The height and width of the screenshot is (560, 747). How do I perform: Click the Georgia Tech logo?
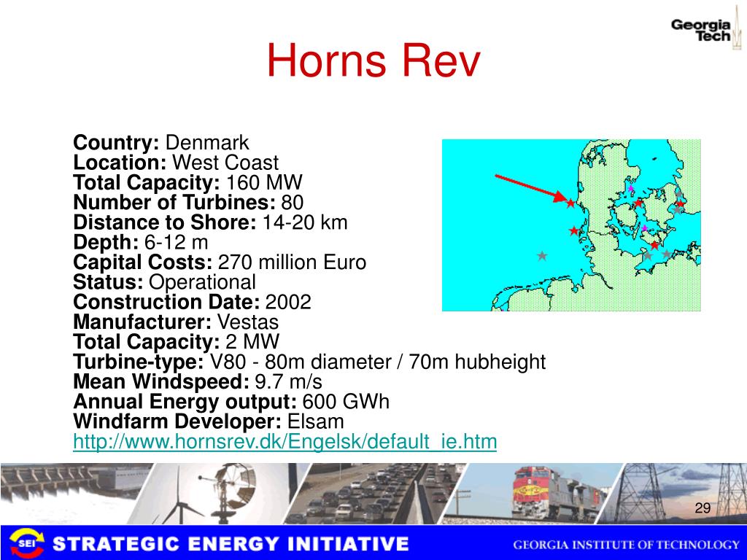706,30
